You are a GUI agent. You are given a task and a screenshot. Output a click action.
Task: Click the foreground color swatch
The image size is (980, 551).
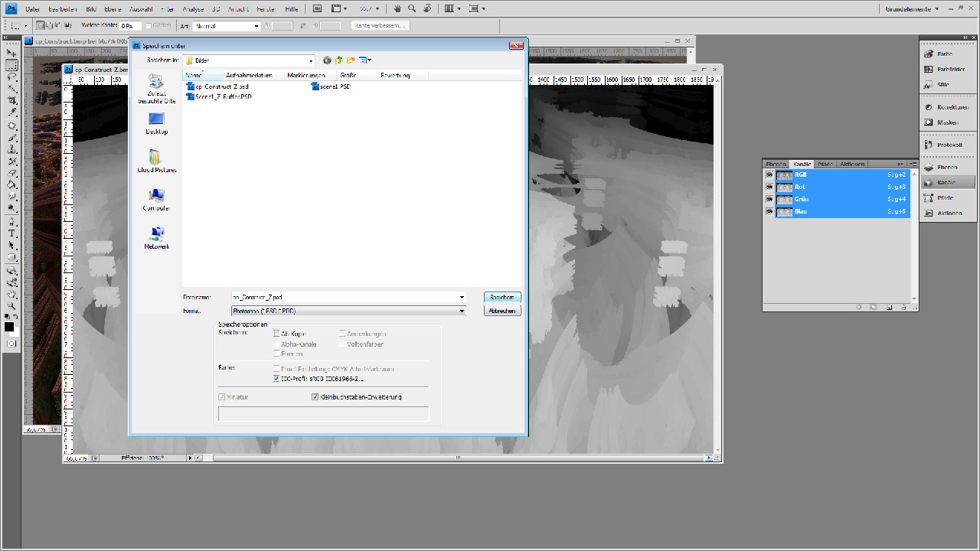pyautogui.click(x=9, y=327)
